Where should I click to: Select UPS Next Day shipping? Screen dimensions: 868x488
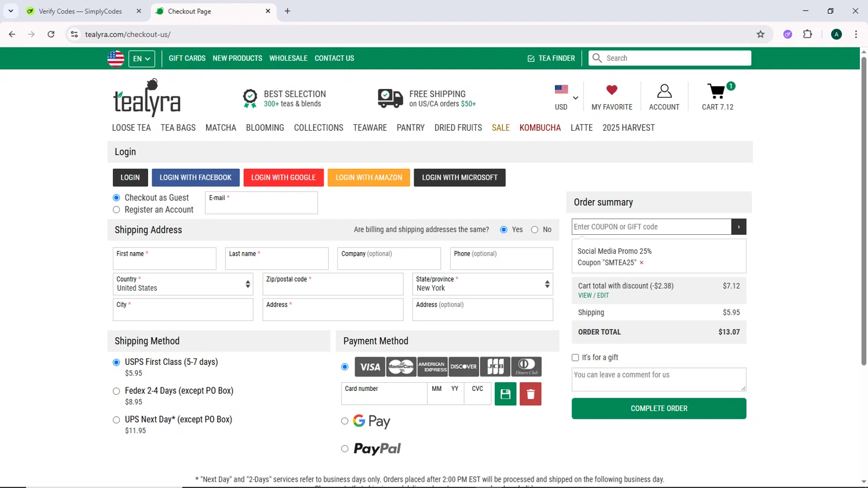pyautogui.click(x=116, y=420)
